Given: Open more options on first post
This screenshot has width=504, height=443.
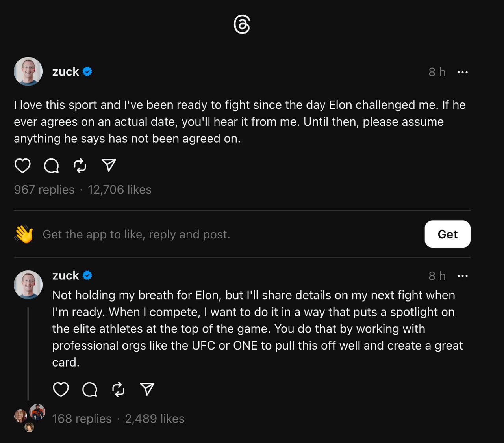Looking at the screenshot, I should click(x=463, y=72).
